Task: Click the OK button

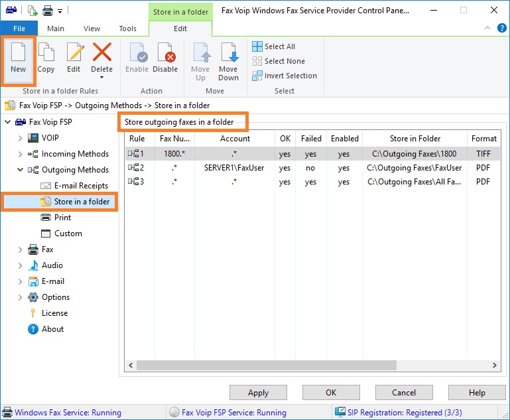Action: click(331, 393)
